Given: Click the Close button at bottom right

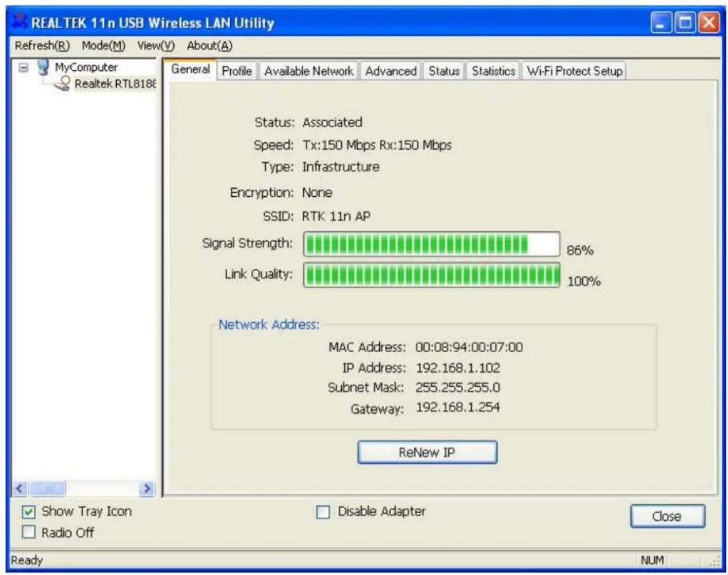Looking at the screenshot, I should 667,516.
